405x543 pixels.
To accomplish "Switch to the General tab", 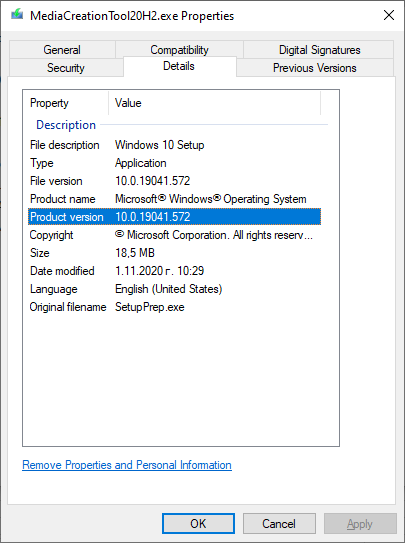I will [62, 50].
